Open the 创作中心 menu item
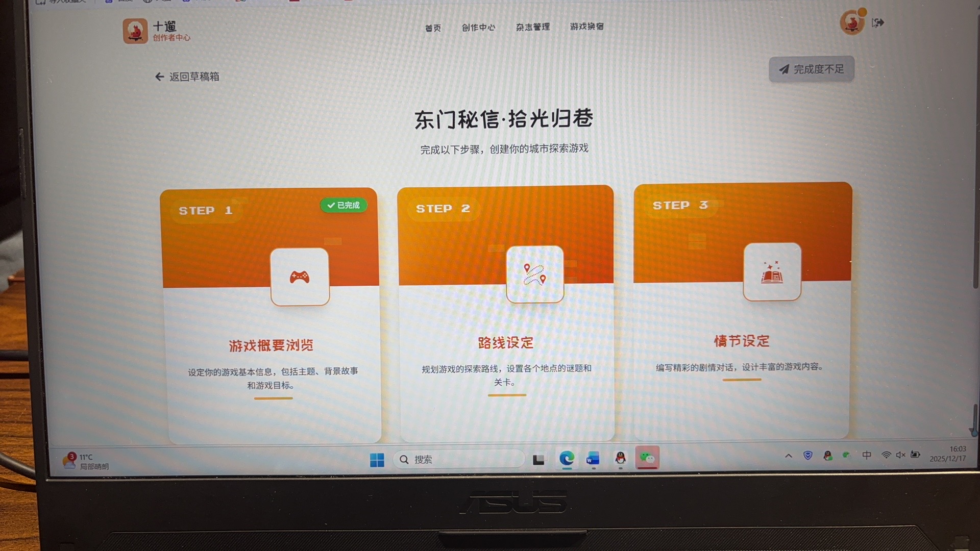This screenshot has height=551, width=980. pyautogui.click(x=478, y=28)
